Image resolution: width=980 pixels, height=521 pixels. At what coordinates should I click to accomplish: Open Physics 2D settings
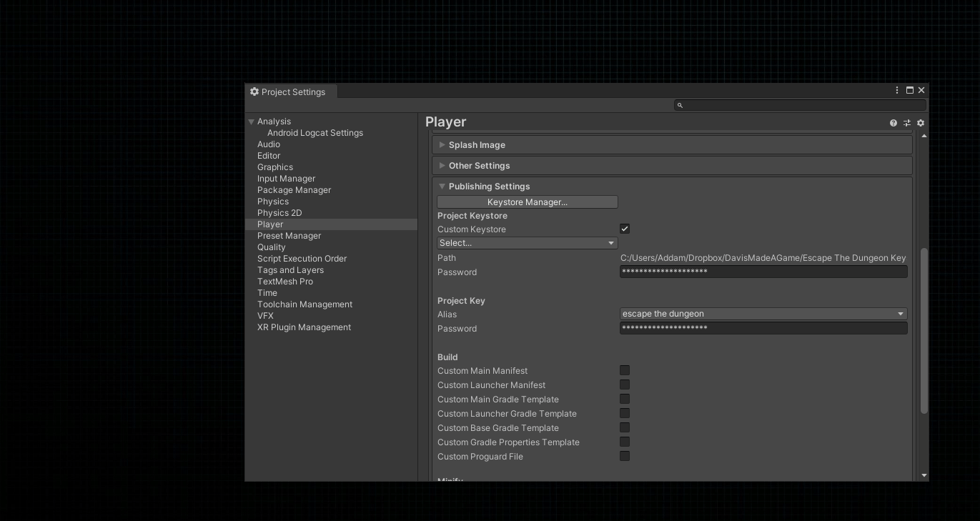[x=279, y=213]
